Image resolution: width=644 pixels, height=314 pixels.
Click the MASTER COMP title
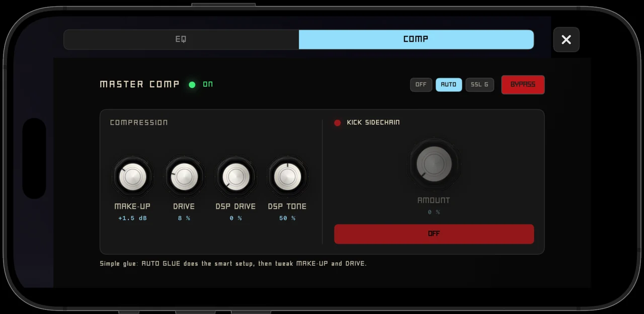click(x=140, y=85)
